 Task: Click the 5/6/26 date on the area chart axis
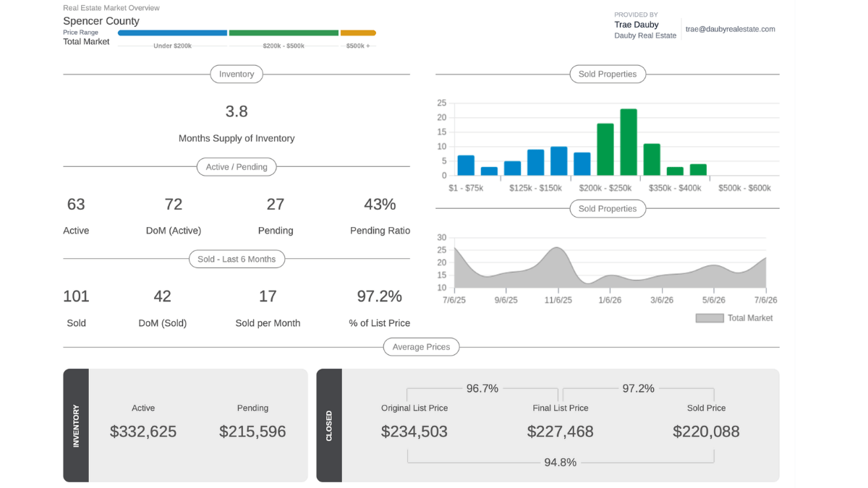point(714,300)
